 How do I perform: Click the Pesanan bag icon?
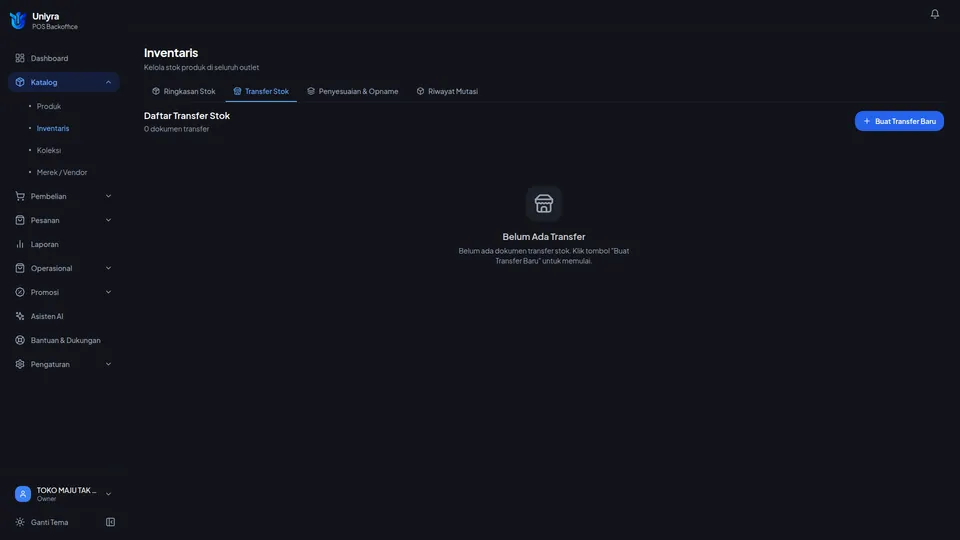[20, 220]
